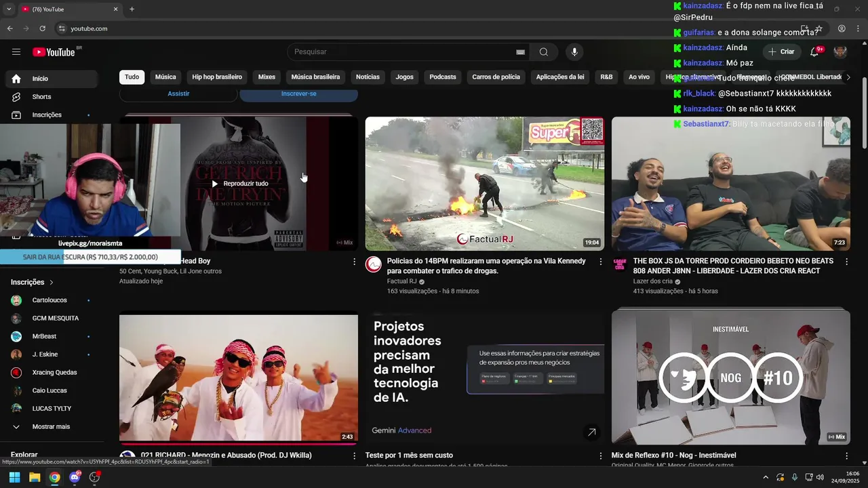Image resolution: width=868 pixels, height=488 pixels.
Task: Select the Mixes filter chip
Action: (x=267, y=77)
